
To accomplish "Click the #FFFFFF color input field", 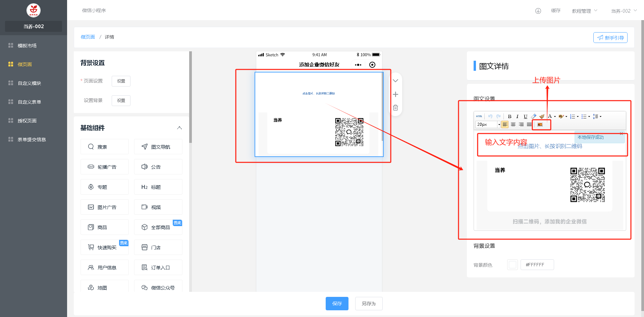I will tap(537, 265).
